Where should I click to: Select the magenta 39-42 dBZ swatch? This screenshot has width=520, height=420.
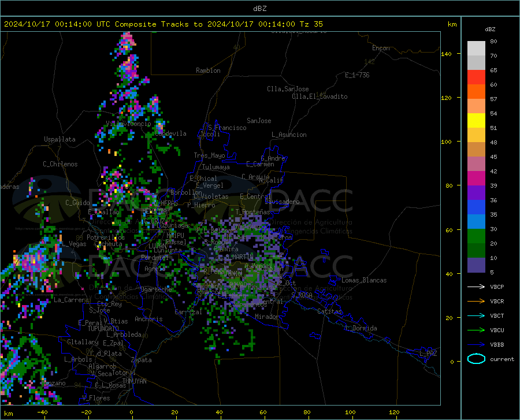(x=476, y=179)
